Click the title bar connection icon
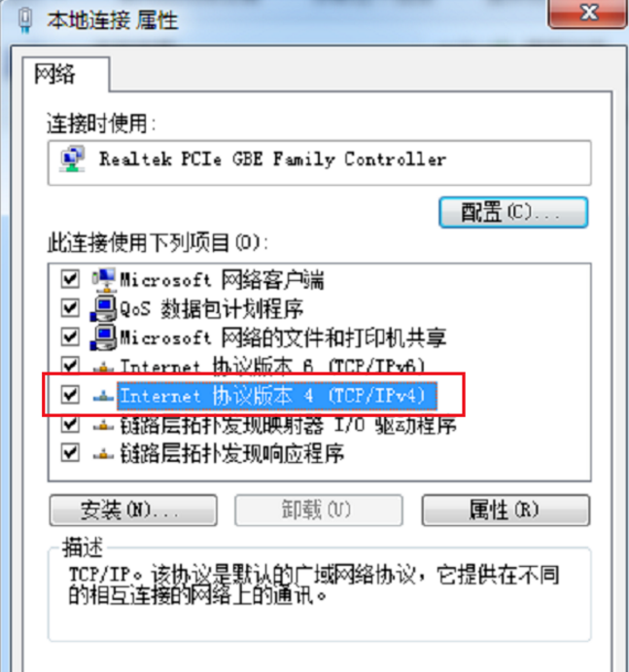The image size is (629, 672). point(25,20)
